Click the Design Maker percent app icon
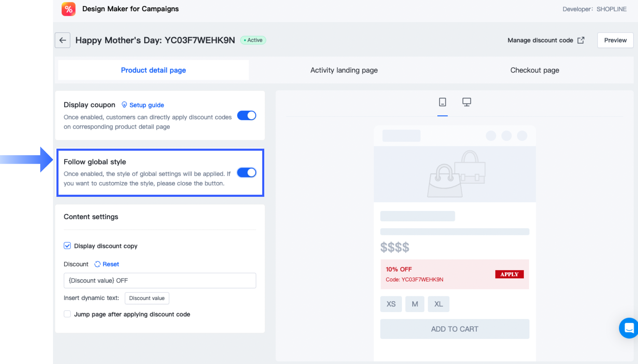This screenshot has width=638, height=364. click(x=68, y=9)
